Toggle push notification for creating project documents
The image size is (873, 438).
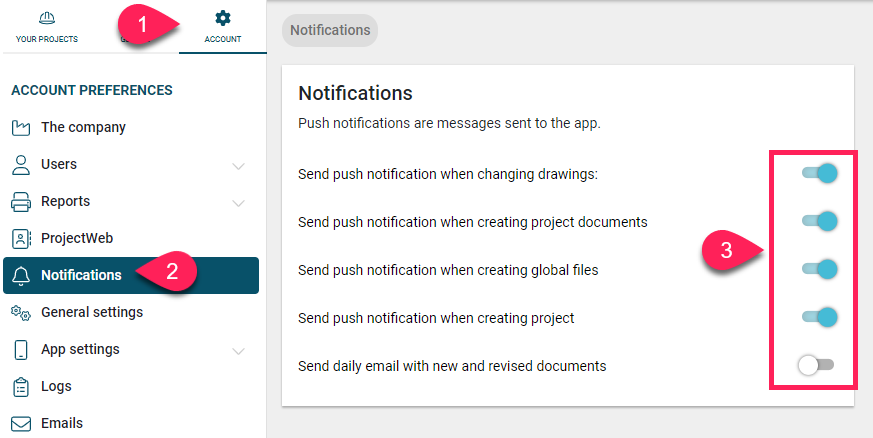pos(820,221)
